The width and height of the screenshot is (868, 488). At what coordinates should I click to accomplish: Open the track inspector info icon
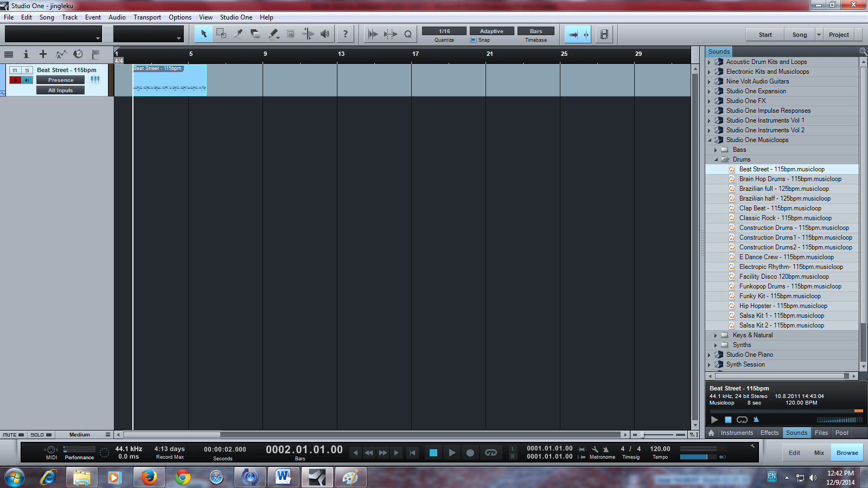click(25, 54)
